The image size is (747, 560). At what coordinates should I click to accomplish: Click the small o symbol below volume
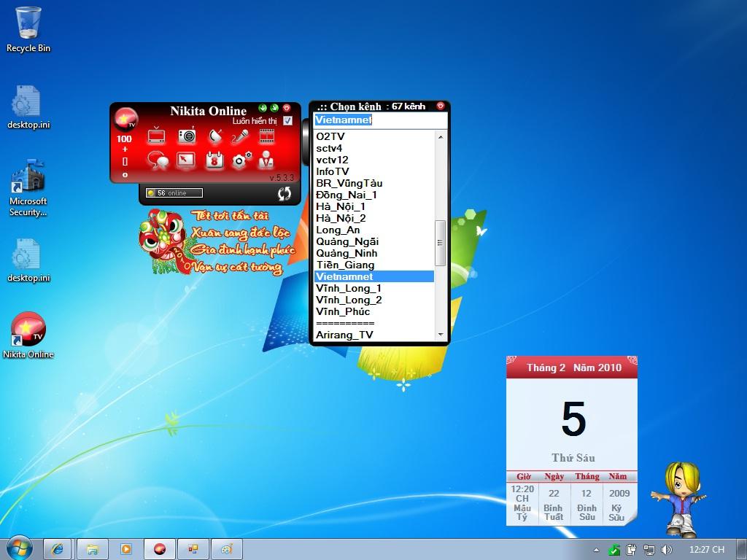click(x=125, y=175)
